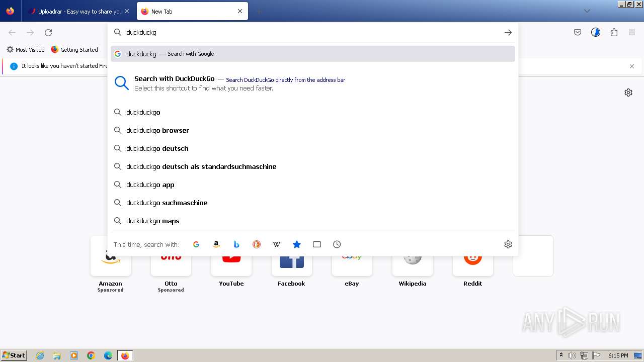Search with Wikipedia one-off icon
Screen dimensions: 644x362
(277, 244)
